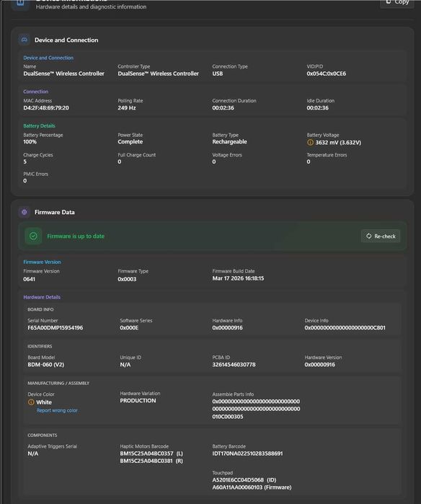Click the gear icon beside Firmware Data

pyautogui.click(x=24, y=212)
